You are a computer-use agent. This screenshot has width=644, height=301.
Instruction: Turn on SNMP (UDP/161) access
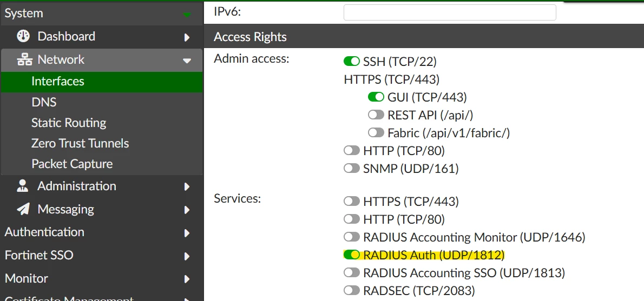[x=352, y=168]
